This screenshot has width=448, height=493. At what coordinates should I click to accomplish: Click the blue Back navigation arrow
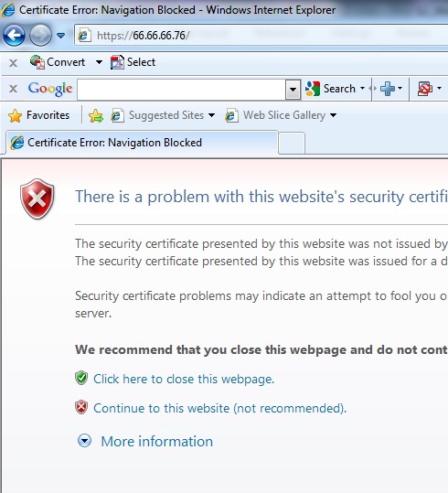[x=14, y=35]
